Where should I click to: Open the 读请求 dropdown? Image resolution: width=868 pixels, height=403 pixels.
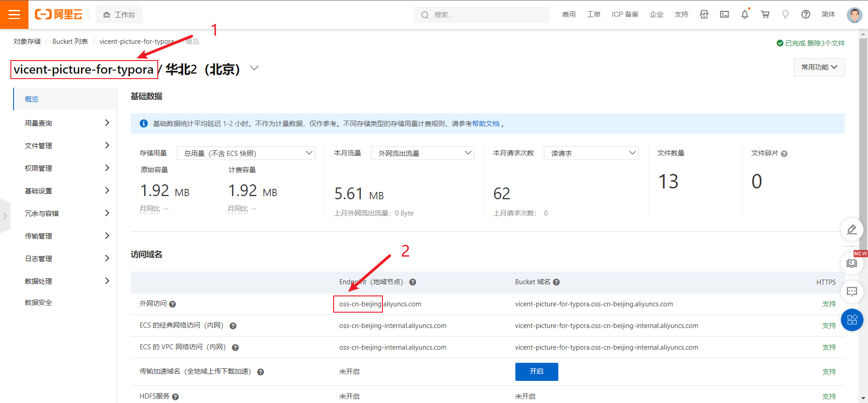tap(591, 153)
